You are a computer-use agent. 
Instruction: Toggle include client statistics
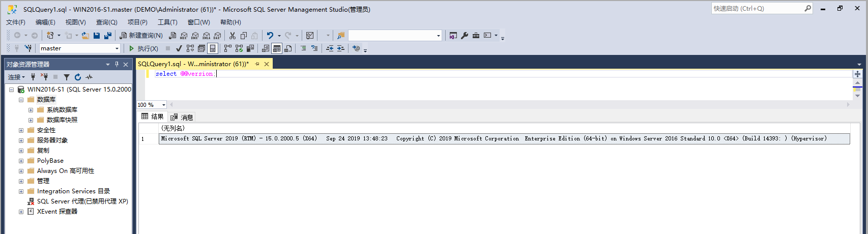[250, 48]
